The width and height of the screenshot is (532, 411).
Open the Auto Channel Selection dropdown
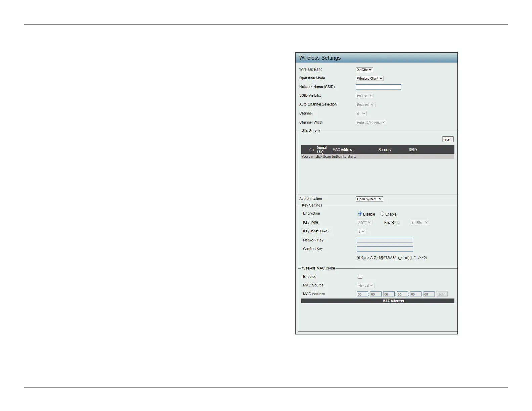pos(365,105)
